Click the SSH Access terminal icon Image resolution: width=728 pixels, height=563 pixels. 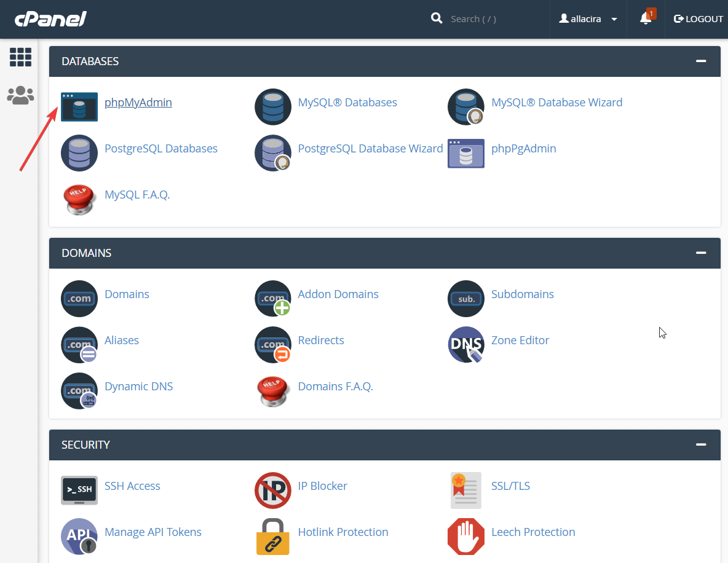(x=79, y=490)
